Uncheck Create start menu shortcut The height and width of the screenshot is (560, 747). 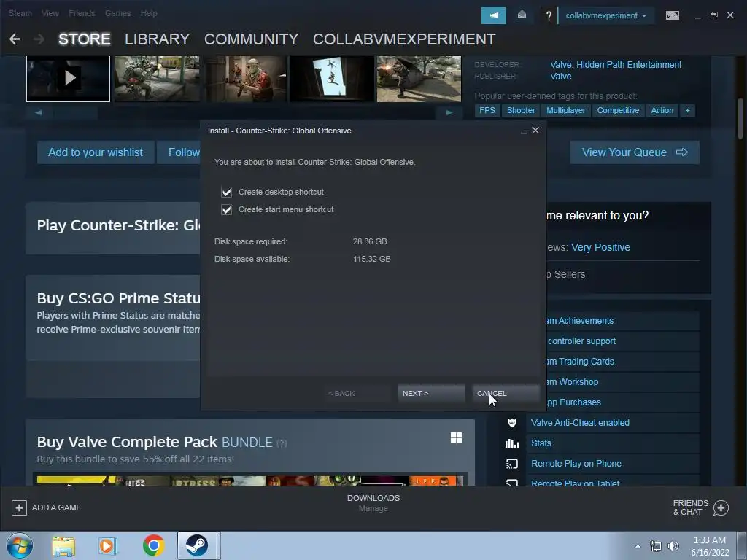pyautogui.click(x=226, y=209)
